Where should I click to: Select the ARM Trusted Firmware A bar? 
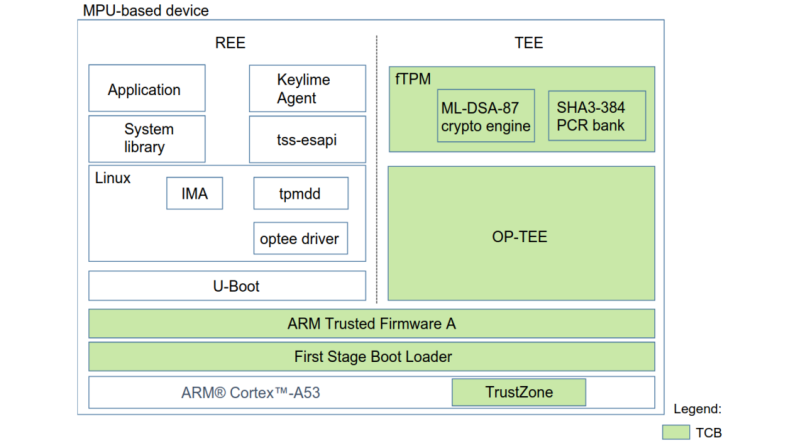[x=371, y=324]
